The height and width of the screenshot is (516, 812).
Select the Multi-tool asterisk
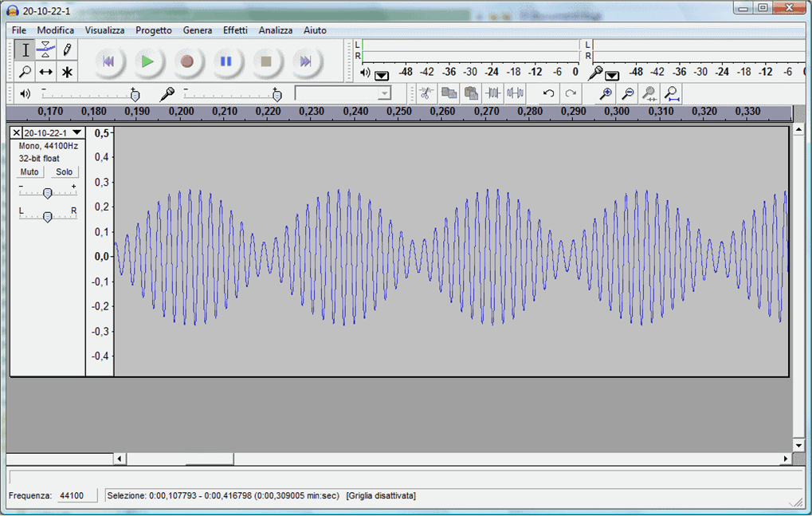pyautogui.click(x=67, y=72)
